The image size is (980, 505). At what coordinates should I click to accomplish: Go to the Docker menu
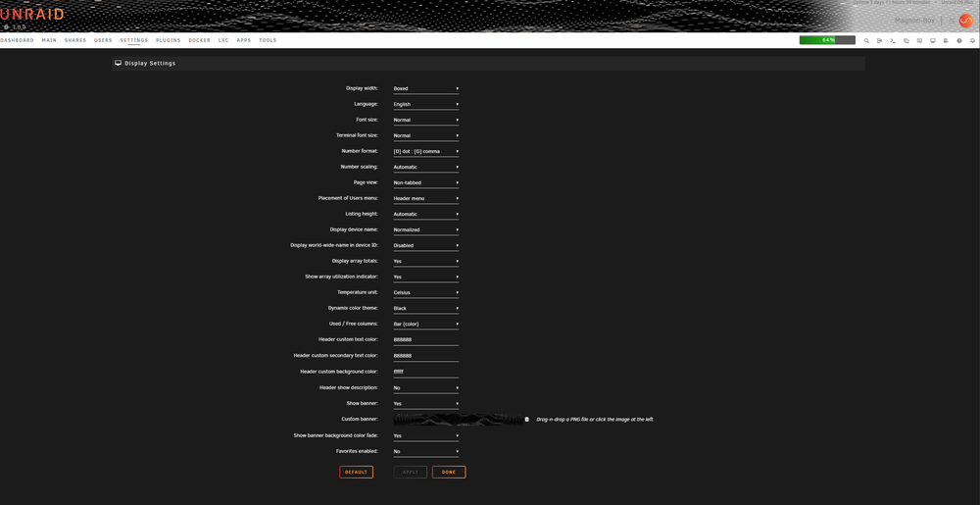tap(199, 40)
